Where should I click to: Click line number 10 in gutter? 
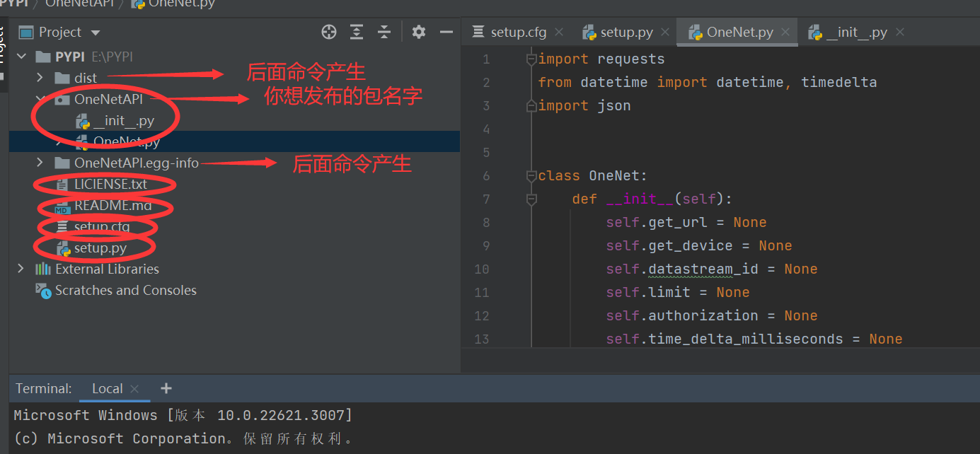481,269
